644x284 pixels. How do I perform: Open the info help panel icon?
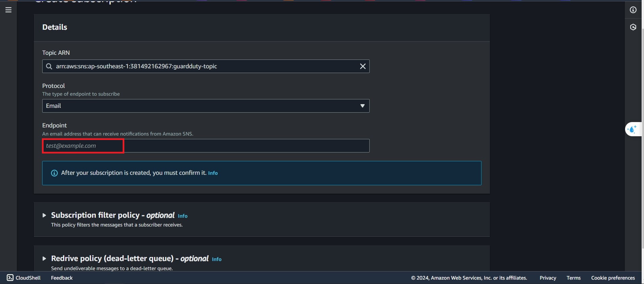point(633,10)
